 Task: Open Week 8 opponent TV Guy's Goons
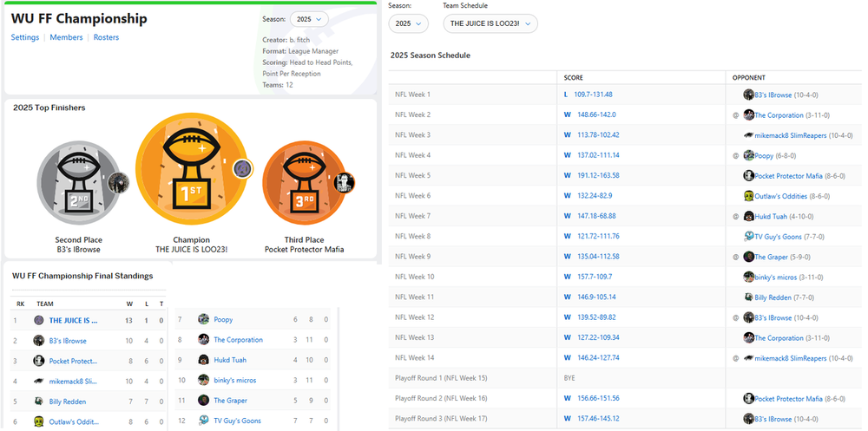tap(778, 237)
